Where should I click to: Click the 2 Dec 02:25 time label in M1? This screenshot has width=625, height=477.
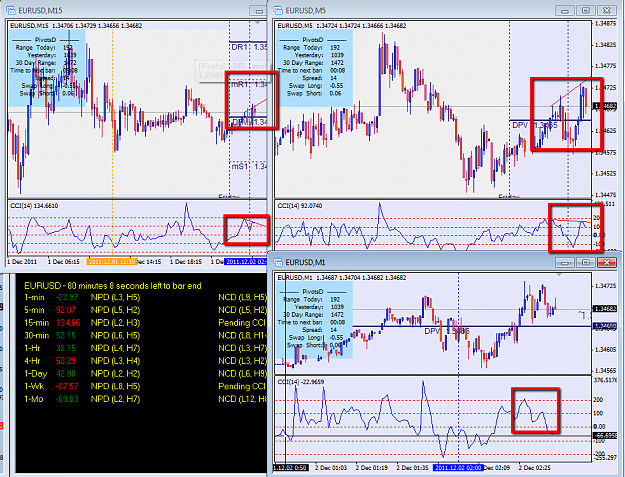point(535,467)
